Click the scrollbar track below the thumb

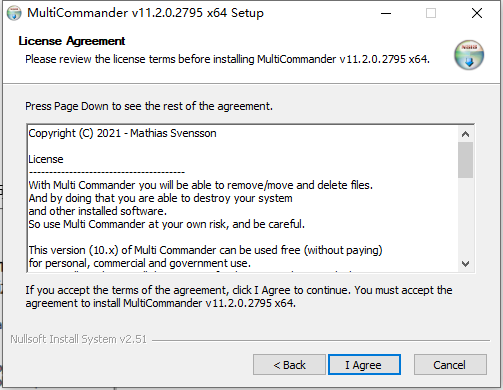[465, 217]
